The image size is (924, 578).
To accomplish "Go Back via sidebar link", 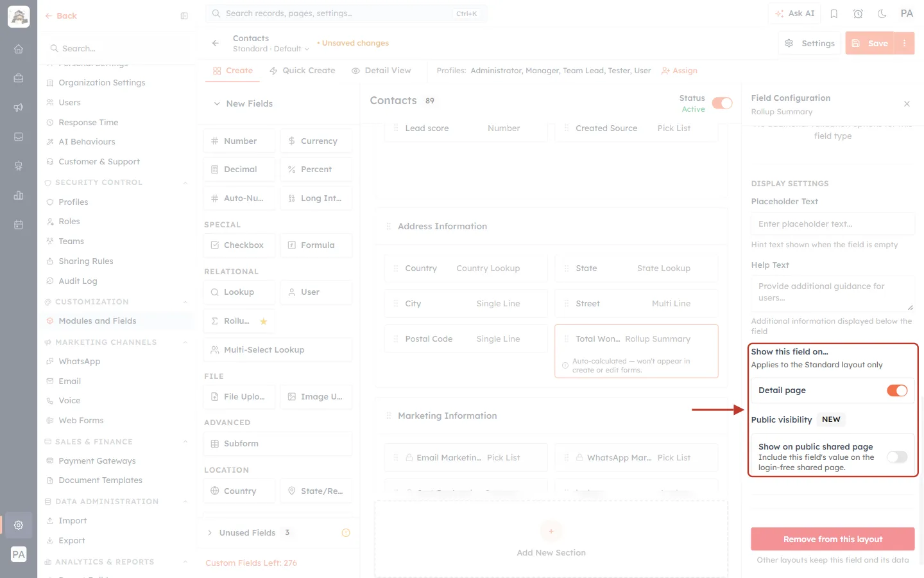I will [x=61, y=16].
